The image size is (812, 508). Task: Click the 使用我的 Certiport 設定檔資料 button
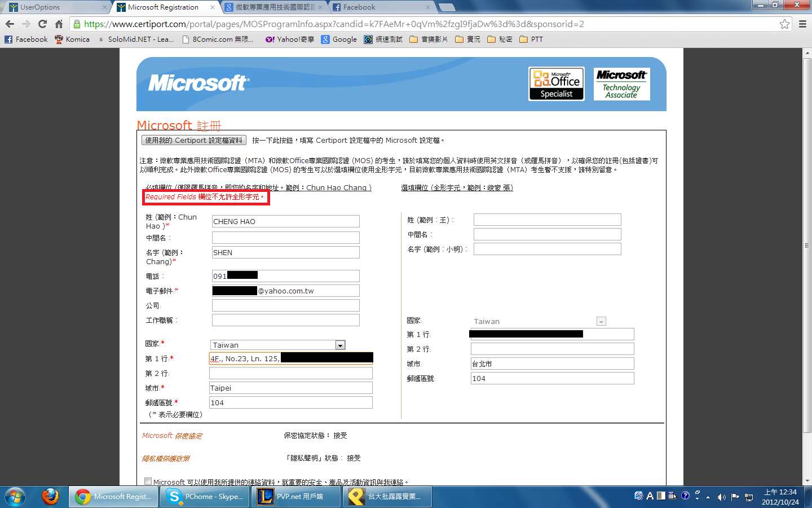point(194,140)
